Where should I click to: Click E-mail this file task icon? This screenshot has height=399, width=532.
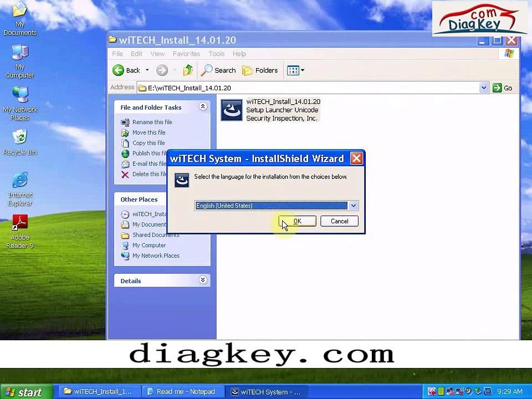125,164
